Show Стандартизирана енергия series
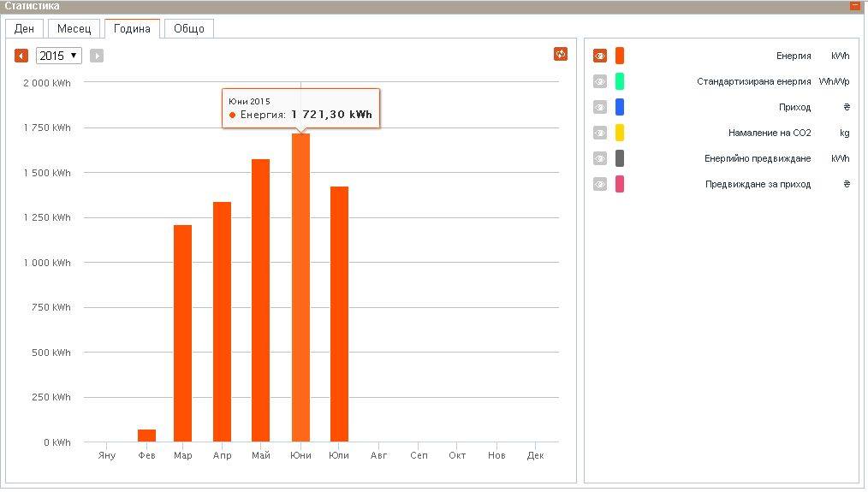868x492 pixels. tap(600, 81)
